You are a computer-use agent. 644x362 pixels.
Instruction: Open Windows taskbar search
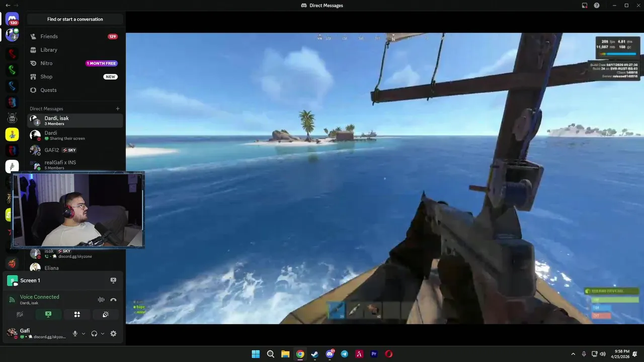[270, 354]
